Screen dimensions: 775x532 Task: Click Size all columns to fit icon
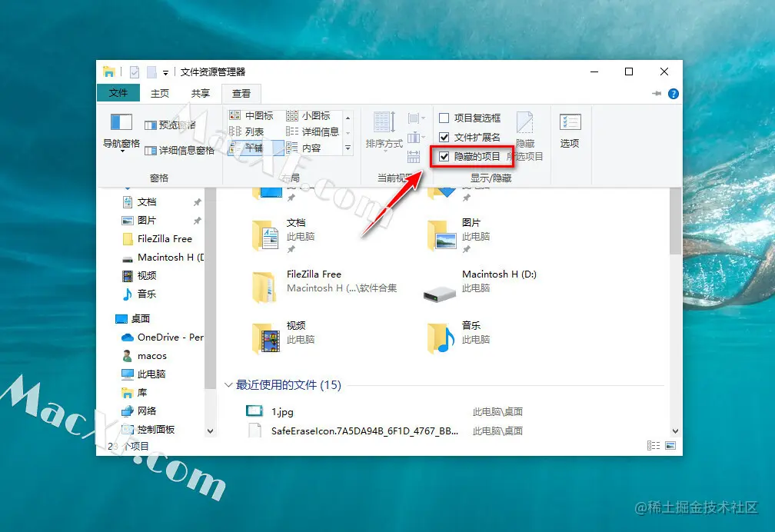click(x=414, y=158)
